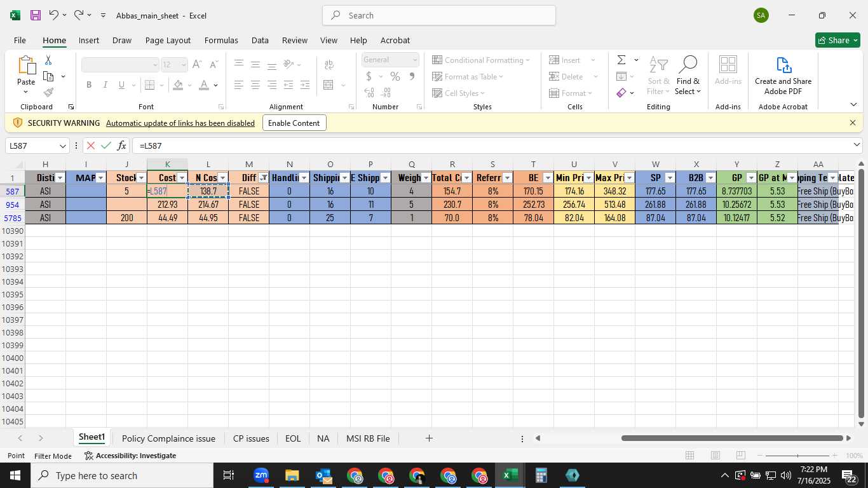This screenshot has width=868, height=488.
Task: Open the File menu
Action: tap(20, 40)
